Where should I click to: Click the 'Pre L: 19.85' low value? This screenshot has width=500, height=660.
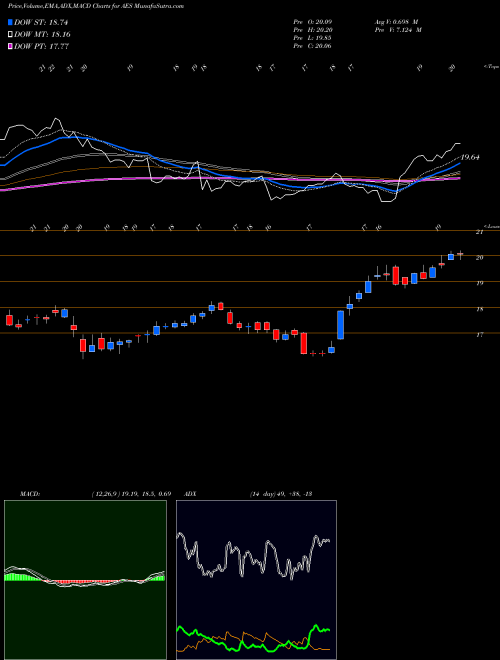pos(313,38)
